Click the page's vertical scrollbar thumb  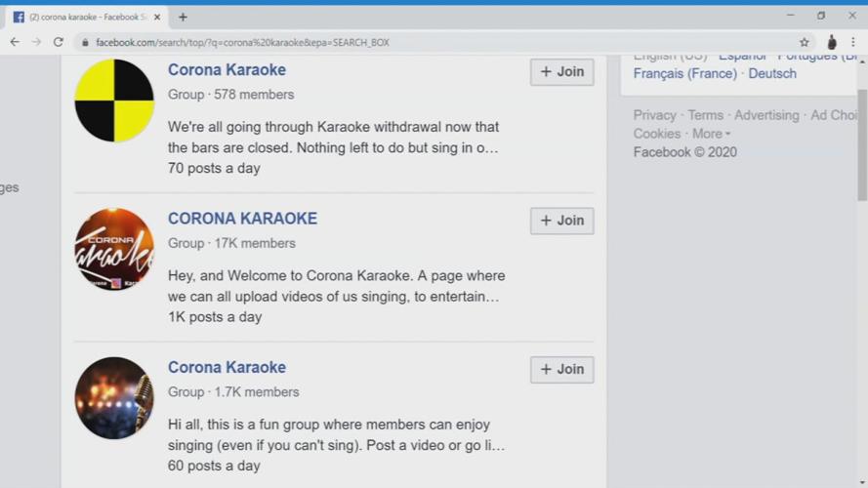click(862, 145)
